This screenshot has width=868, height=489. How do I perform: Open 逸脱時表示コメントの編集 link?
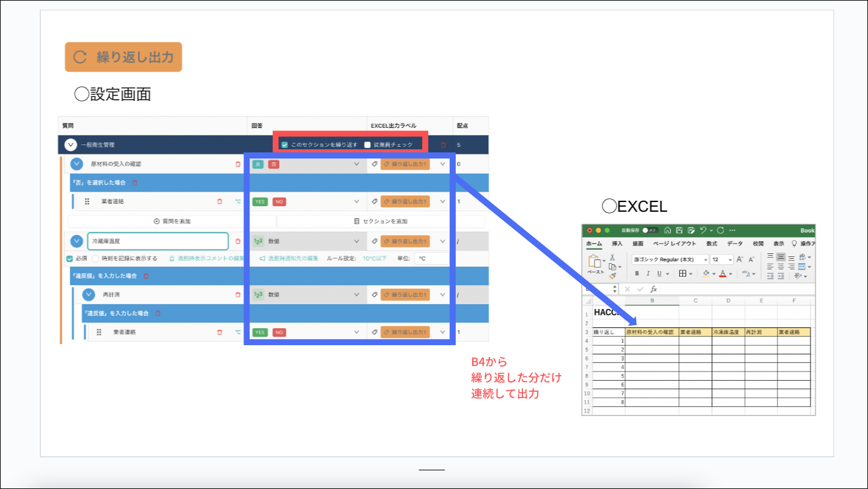pos(206,258)
